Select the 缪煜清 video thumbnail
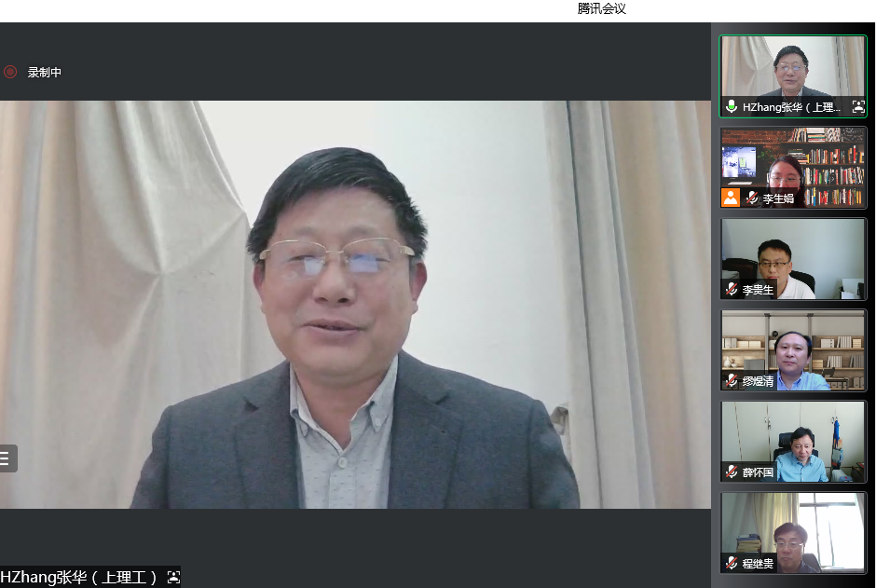This screenshot has height=588, width=876. (x=793, y=345)
